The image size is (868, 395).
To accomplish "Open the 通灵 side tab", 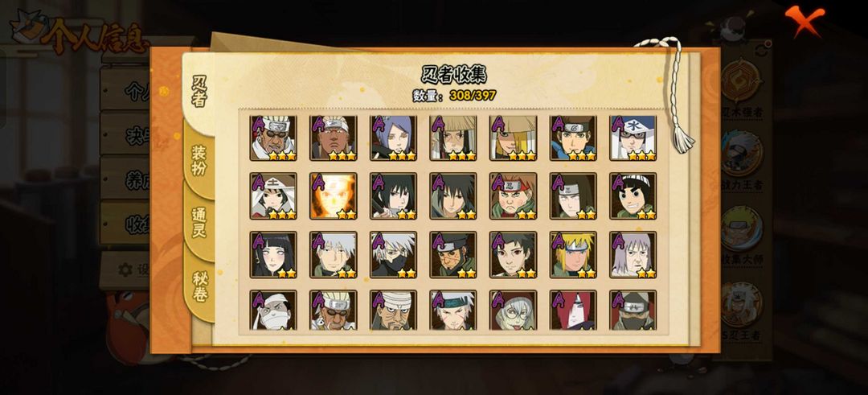I will click(x=199, y=223).
